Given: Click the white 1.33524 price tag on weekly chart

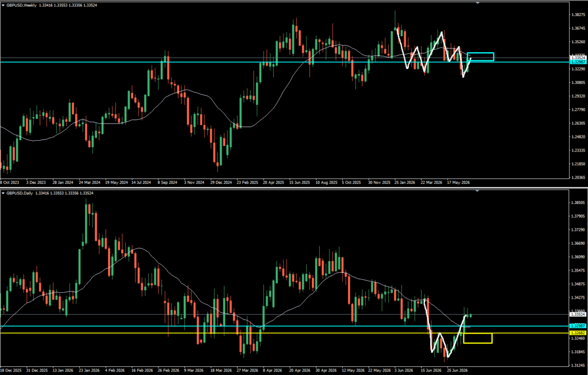Looking at the screenshot, I should [x=578, y=58].
